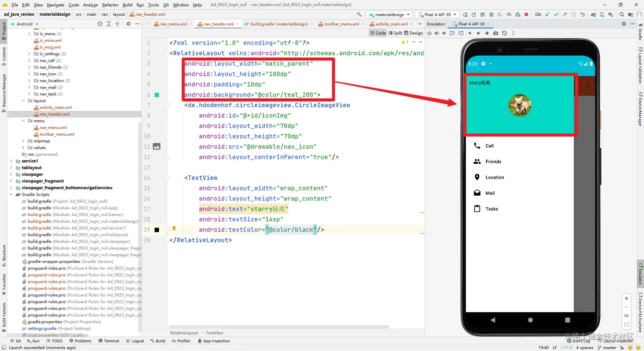Viewport: 644px width, 351px height.
Task: Click the Make Project hammer icon
Action: (x=359, y=14)
